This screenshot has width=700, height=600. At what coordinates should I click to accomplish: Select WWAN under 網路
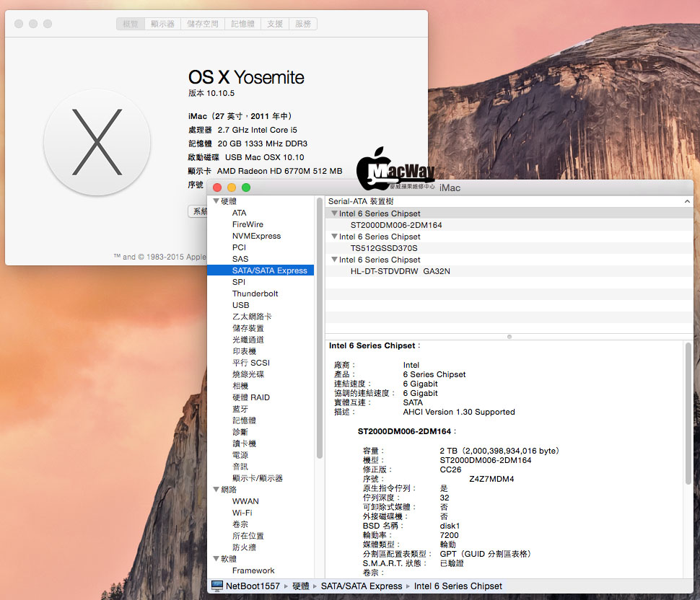click(245, 501)
